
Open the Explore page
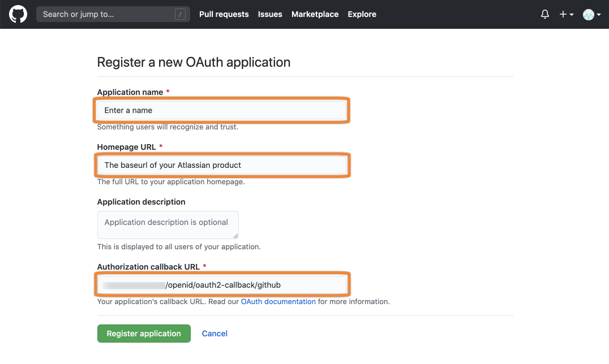point(362,14)
